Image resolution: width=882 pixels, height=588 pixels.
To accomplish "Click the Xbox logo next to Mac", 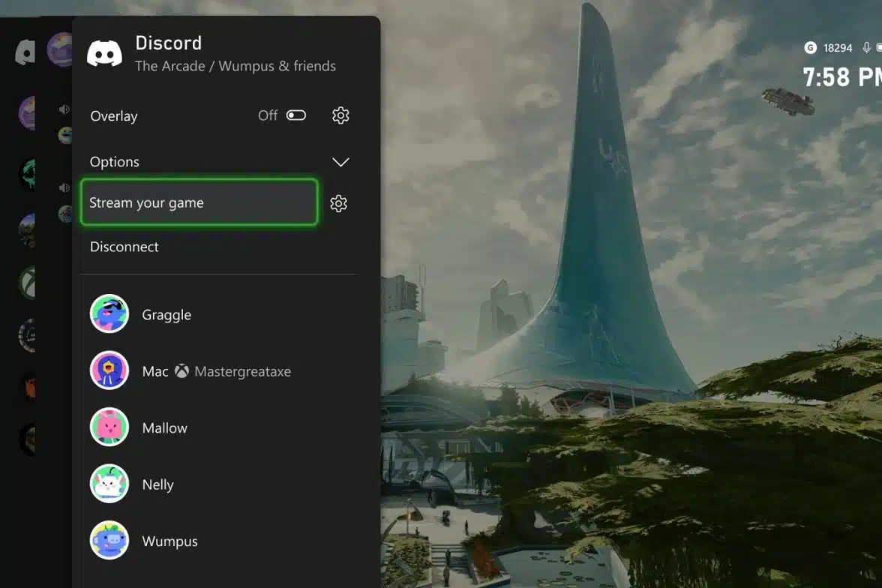I will click(181, 370).
